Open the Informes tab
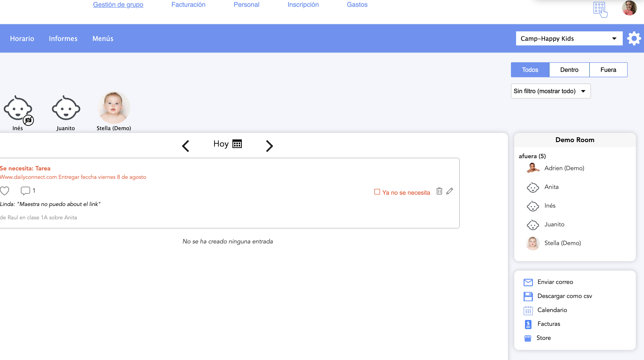 pyautogui.click(x=63, y=39)
